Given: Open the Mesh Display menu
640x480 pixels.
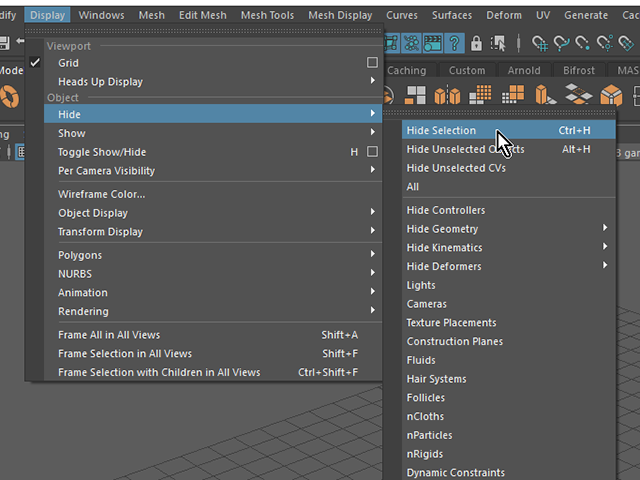Looking at the screenshot, I should click(340, 16).
